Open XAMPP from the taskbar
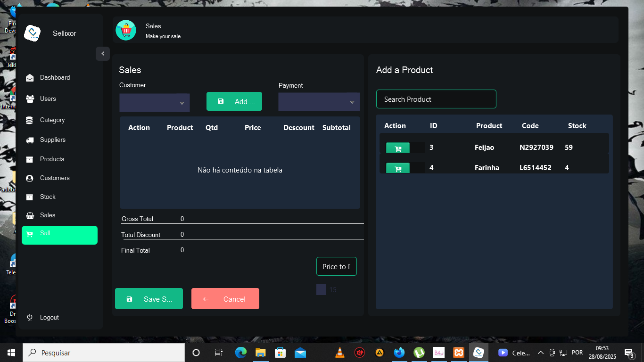The image size is (644, 362). coord(459,353)
